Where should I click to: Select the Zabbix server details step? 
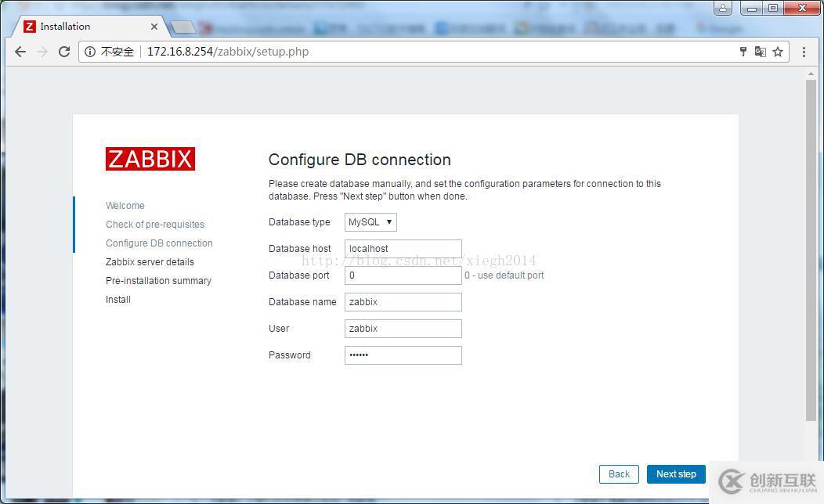[x=150, y=261]
